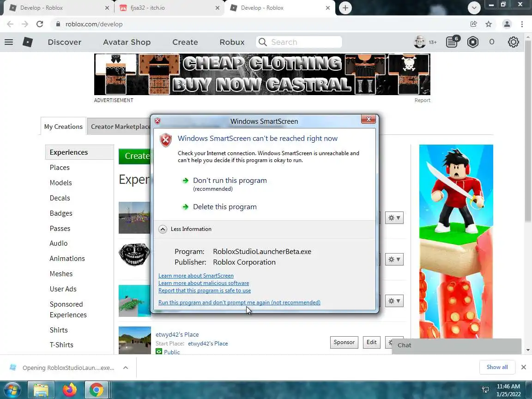The height and width of the screenshot is (399, 532).
Task: Launch Firefox from the taskbar
Action: (70, 390)
